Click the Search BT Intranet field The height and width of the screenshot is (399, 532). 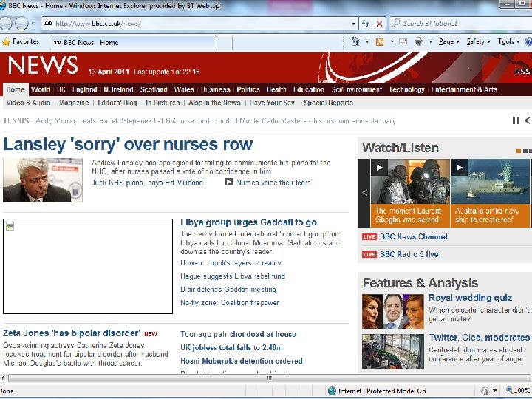461,24
